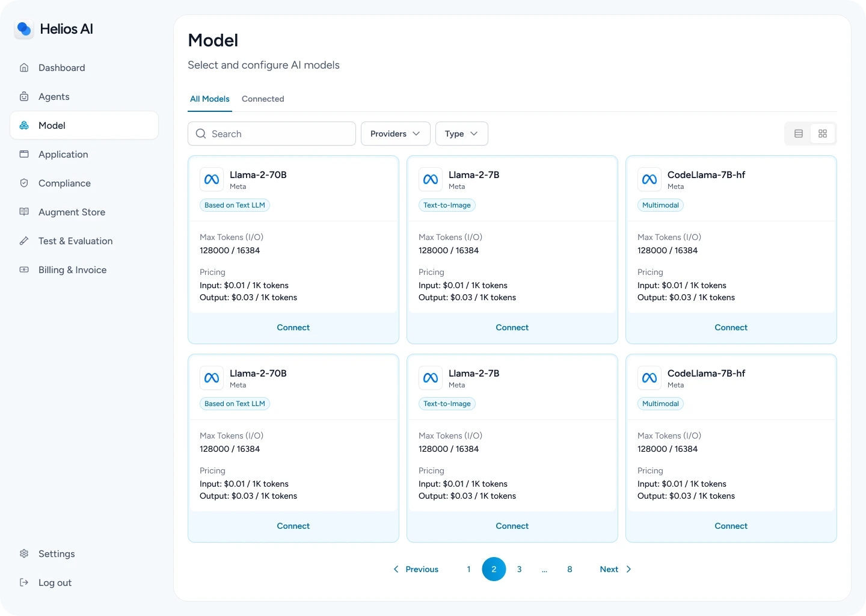
Task: Go to page 8
Action: 570,569
